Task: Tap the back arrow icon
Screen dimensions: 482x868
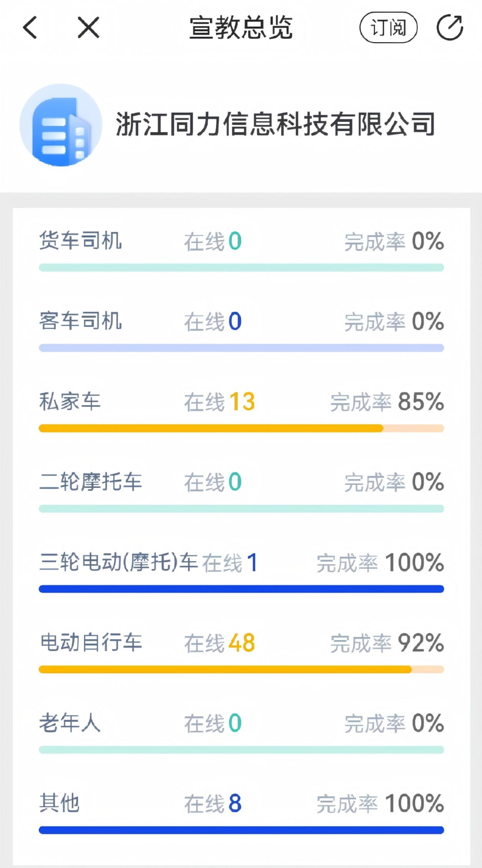Action: click(31, 28)
